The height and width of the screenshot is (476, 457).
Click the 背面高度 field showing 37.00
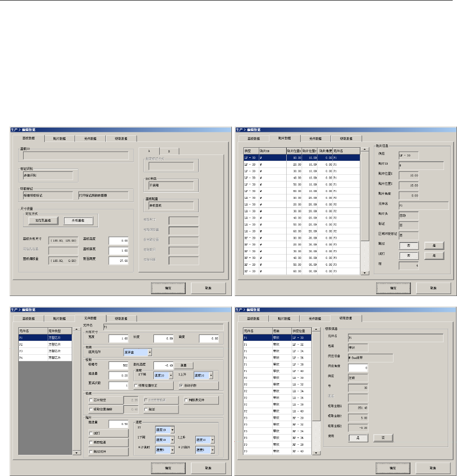tap(118, 261)
